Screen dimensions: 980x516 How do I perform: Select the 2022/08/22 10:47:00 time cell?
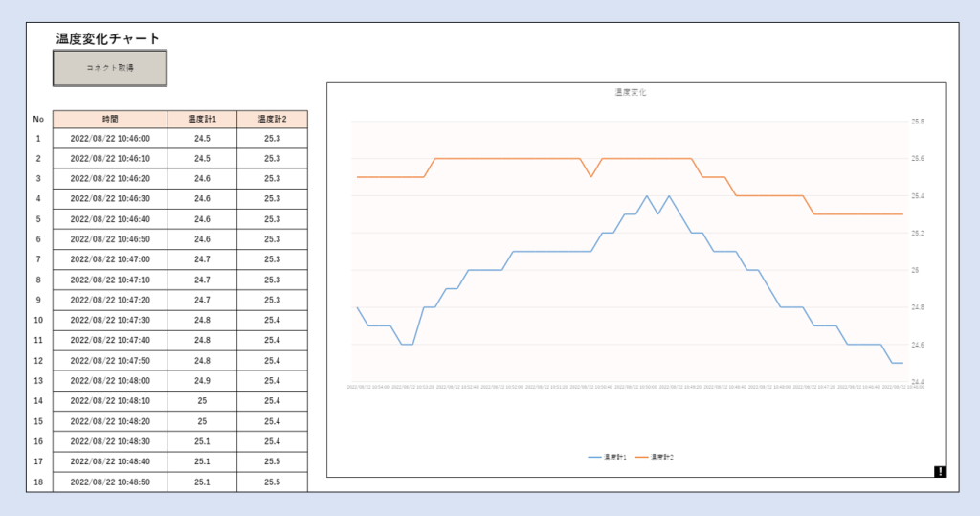pos(110,259)
